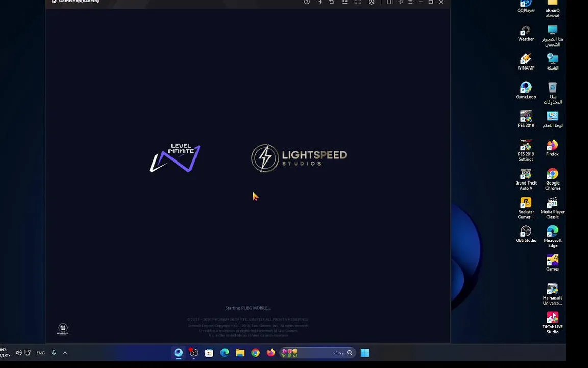The image size is (588, 368).
Task: Pin the Gameloop window on top
Action: pyautogui.click(x=400, y=2)
